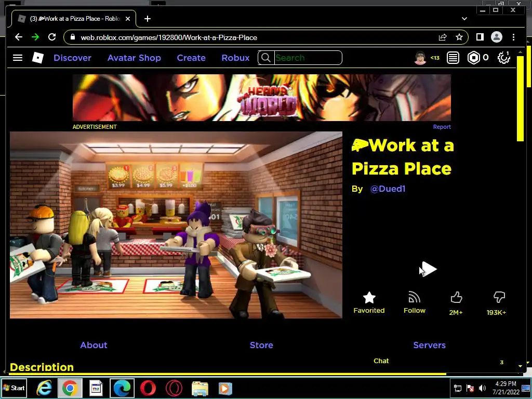Open the notifications stream icon
The height and width of the screenshot is (399, 532).
[453, 58]
